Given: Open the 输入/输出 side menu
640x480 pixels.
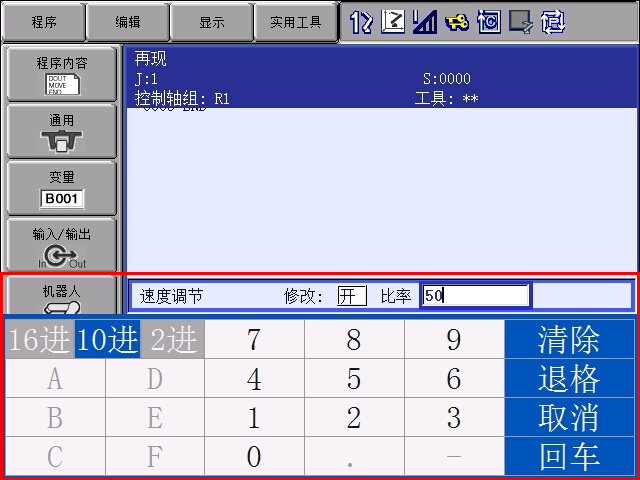Looking at the screenshot, I should click(x=62, y=245).
